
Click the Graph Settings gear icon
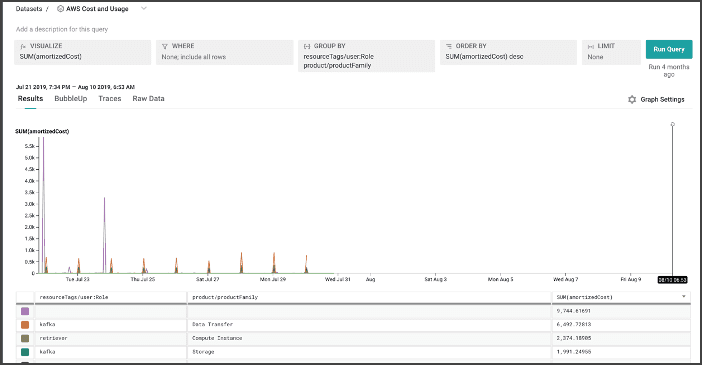coord(632,99)
